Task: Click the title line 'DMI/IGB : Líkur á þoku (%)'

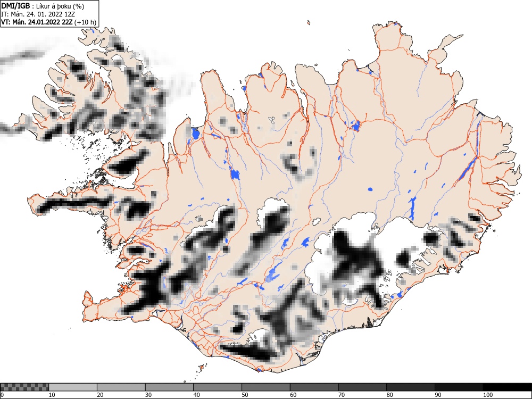Action: (x=43, y=6)
